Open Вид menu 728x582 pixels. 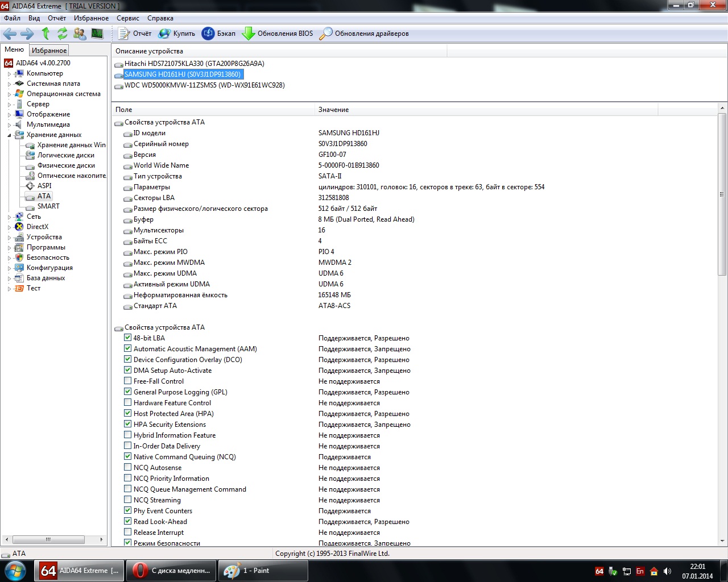coord(34,18)
